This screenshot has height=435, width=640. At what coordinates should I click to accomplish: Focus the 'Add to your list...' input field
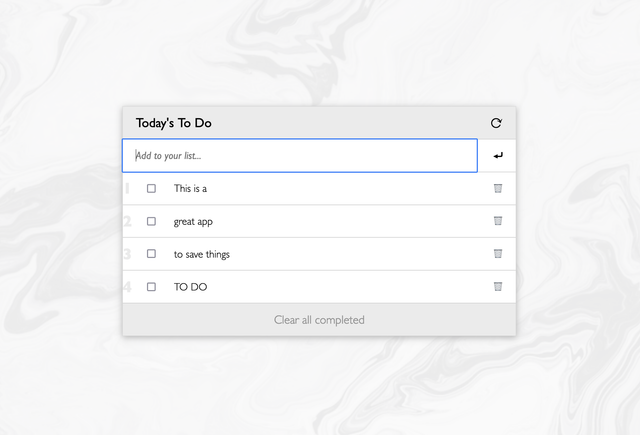(300, 155)
